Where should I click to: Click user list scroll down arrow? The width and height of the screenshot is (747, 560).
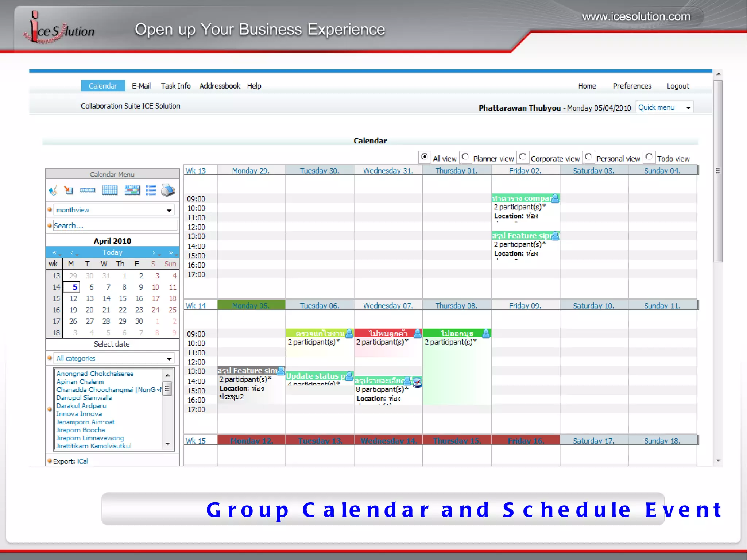168,444
